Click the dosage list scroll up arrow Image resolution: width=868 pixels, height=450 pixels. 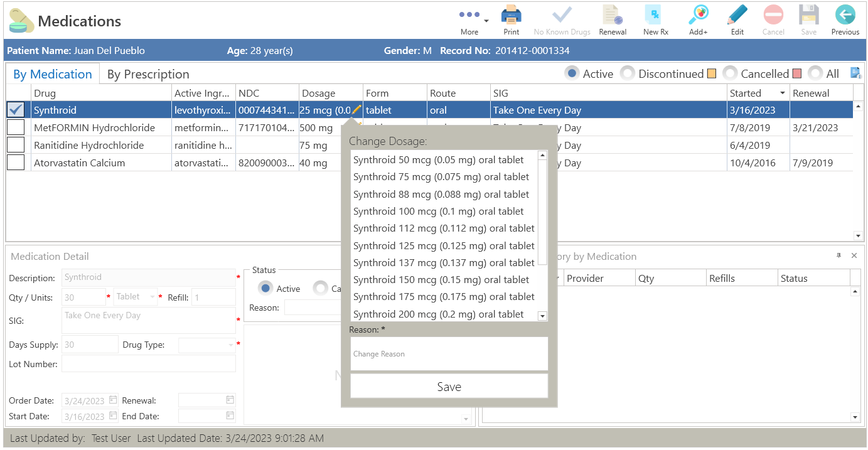pyautogui.click(x=543, y=155)
